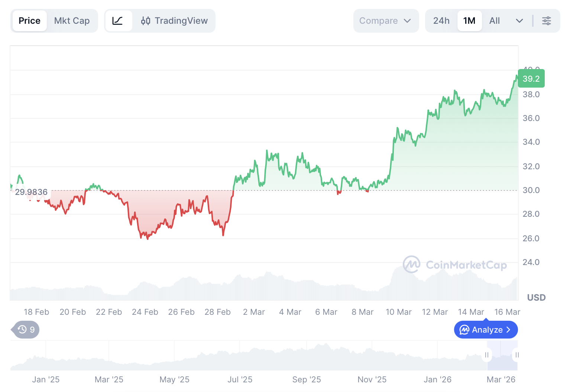Click the history events badge showing 9
This screenshot has height=392, width=570.
click(26, 330)
